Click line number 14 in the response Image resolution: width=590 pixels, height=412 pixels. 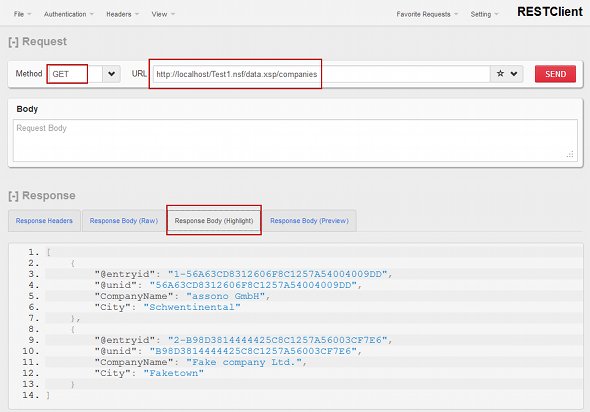[31, 395]
